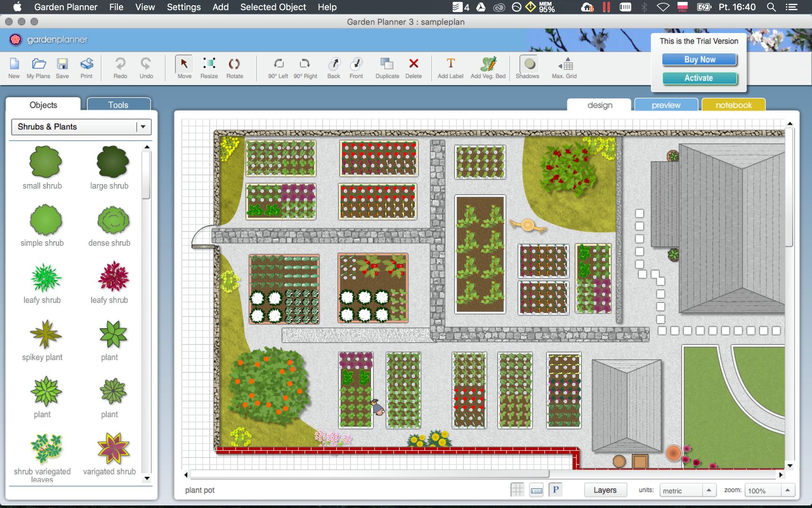Pick the green leafy shrub object
The width and height of the screenshot is (812, 508).
click(46, 277)
